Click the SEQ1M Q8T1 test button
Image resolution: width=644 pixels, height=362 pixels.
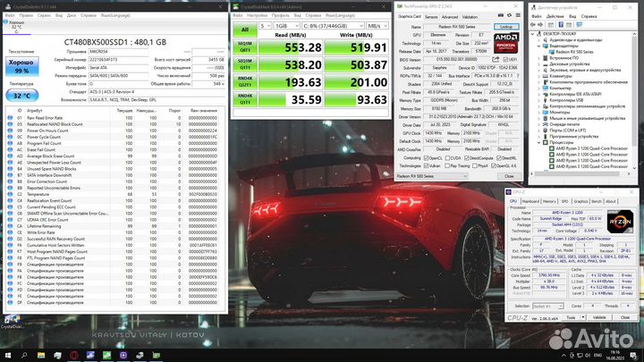pyautogui.click(x=245, y=47)
